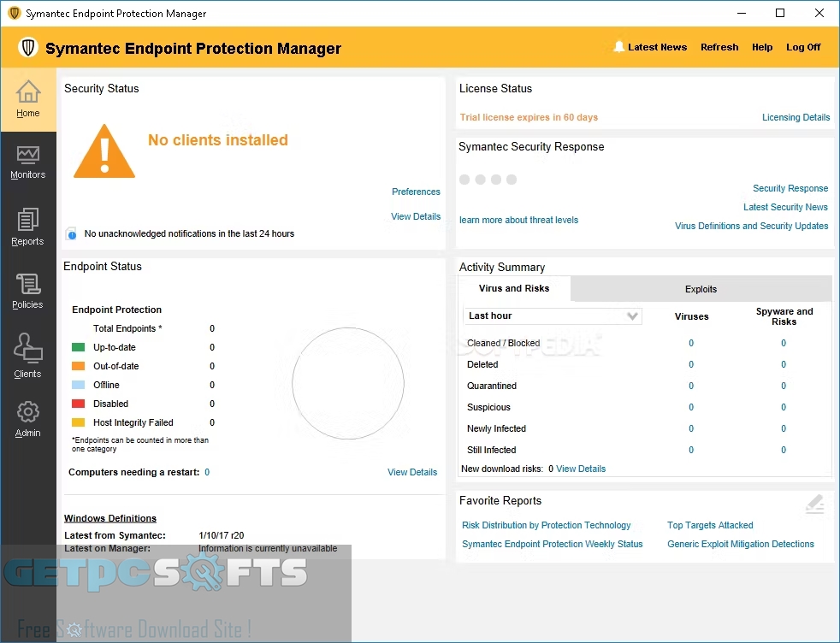Open Latest News from header
The height and width of the screenshot is (643, 840).
pyautogui.click(x=657, y=47)
